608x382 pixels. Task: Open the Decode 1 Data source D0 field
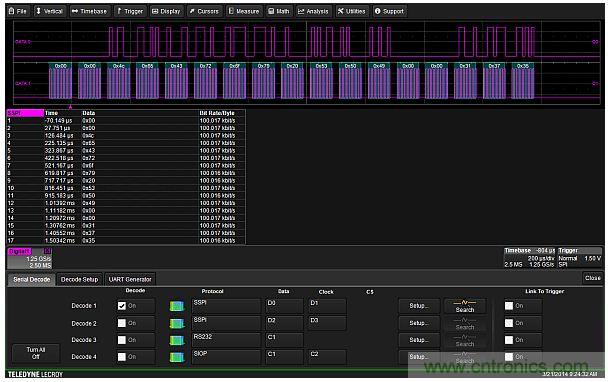click(x=284, y=306)
